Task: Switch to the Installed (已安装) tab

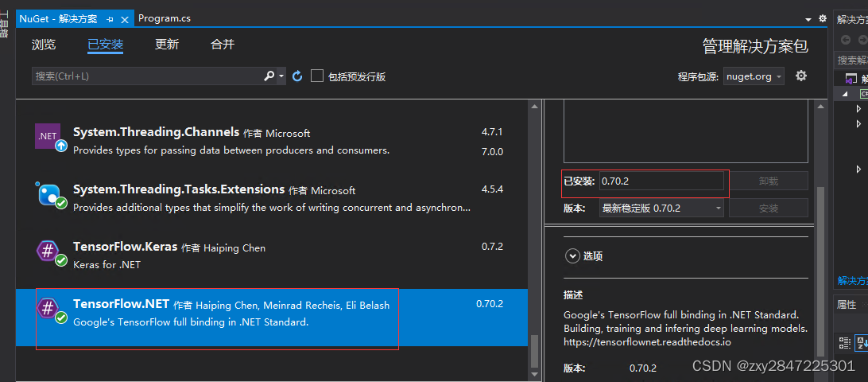Action: [x=105, y=45]
